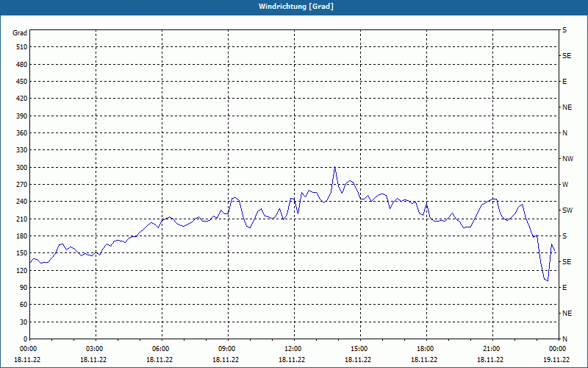Select the 15:00 tick label
The image size is (588, 368).
(359, 349)
